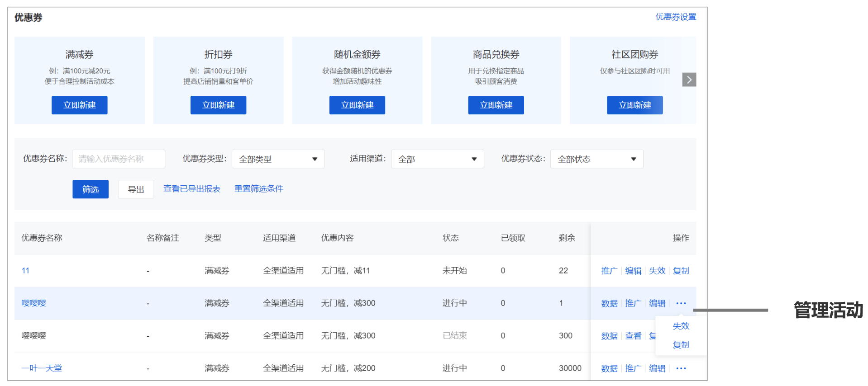This screenshot has width=868, height=386.
Task: Select the 社区团购券 card title
Action: click(x=635, y=54)
